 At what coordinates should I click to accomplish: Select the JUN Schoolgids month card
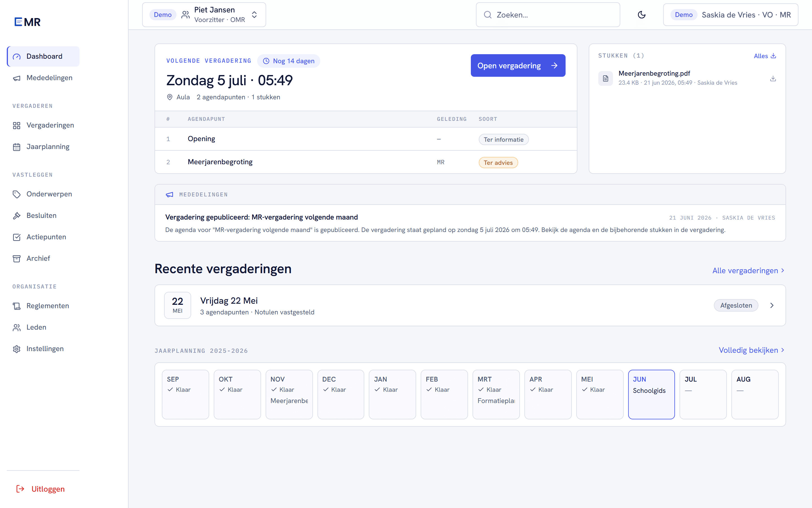tap(651, 395)
